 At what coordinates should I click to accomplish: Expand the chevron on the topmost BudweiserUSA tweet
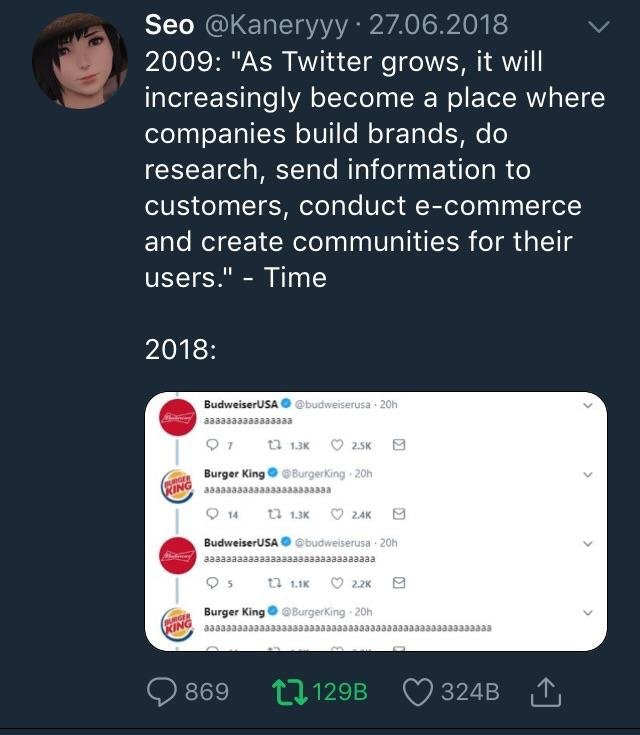(587, 406)
